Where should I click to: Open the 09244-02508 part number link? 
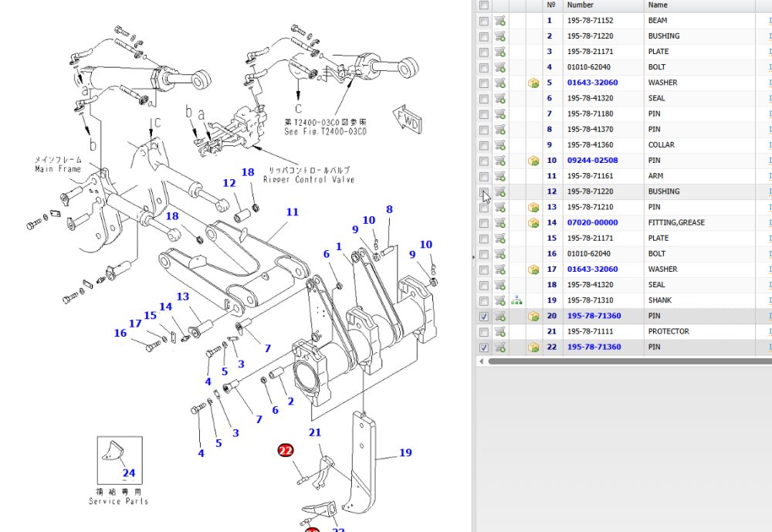point(592,161)
